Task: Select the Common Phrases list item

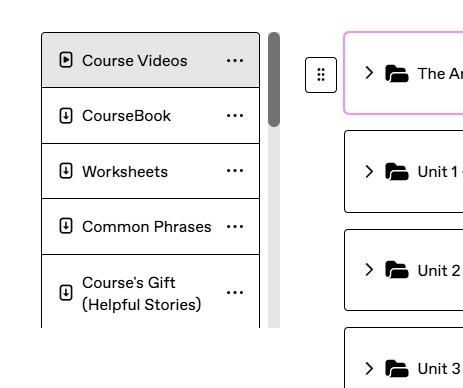Action: [150, 227]
